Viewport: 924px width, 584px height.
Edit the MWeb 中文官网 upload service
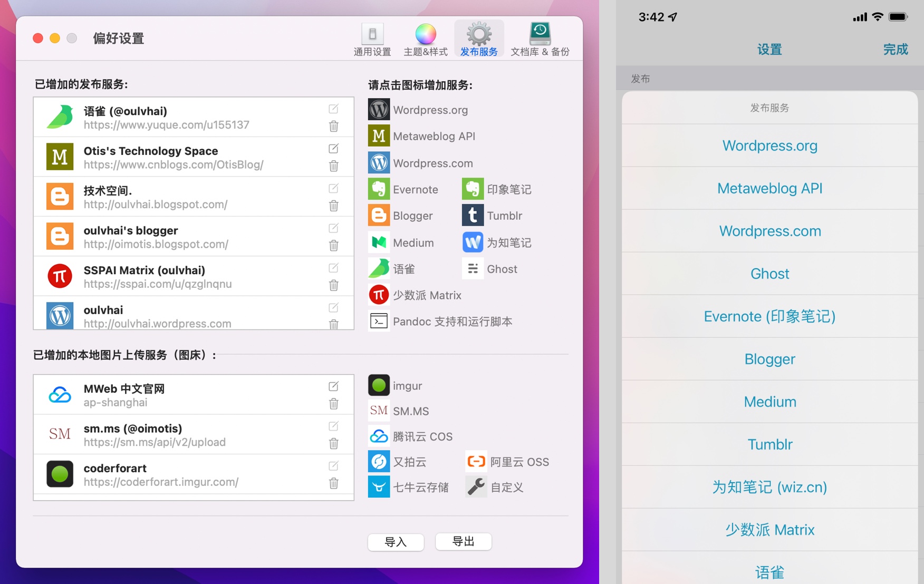tap(333, 386)
